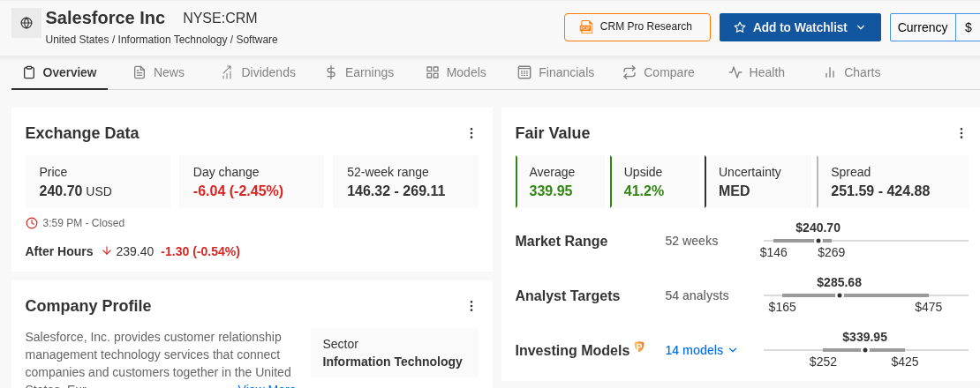Image resolution: width=980 pixels, height=388 pixels.
Task: Open the Earnings tab
Action: click(360, 72)
